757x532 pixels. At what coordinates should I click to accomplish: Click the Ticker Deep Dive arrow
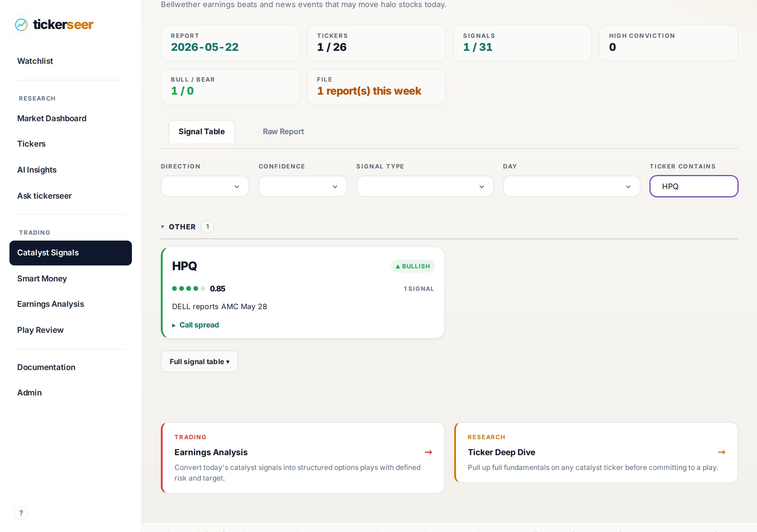[722, 452]
